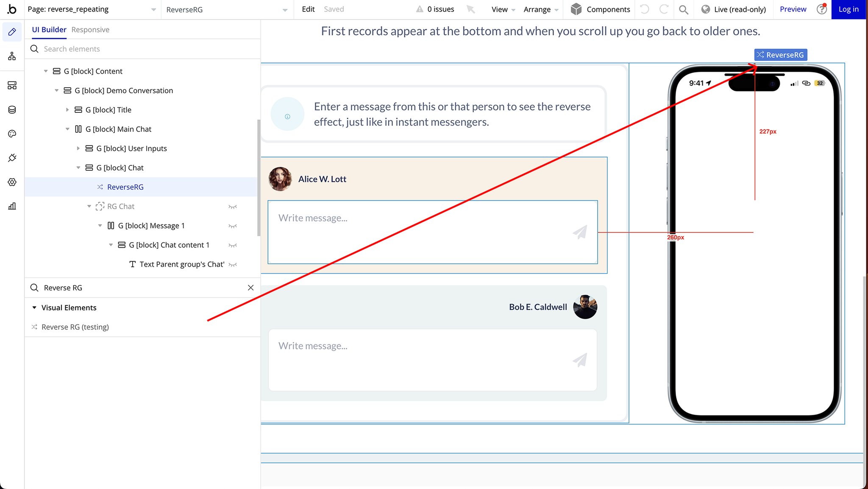
Task: Click the top bar search magnifier icon
Action: coord(683,9)
